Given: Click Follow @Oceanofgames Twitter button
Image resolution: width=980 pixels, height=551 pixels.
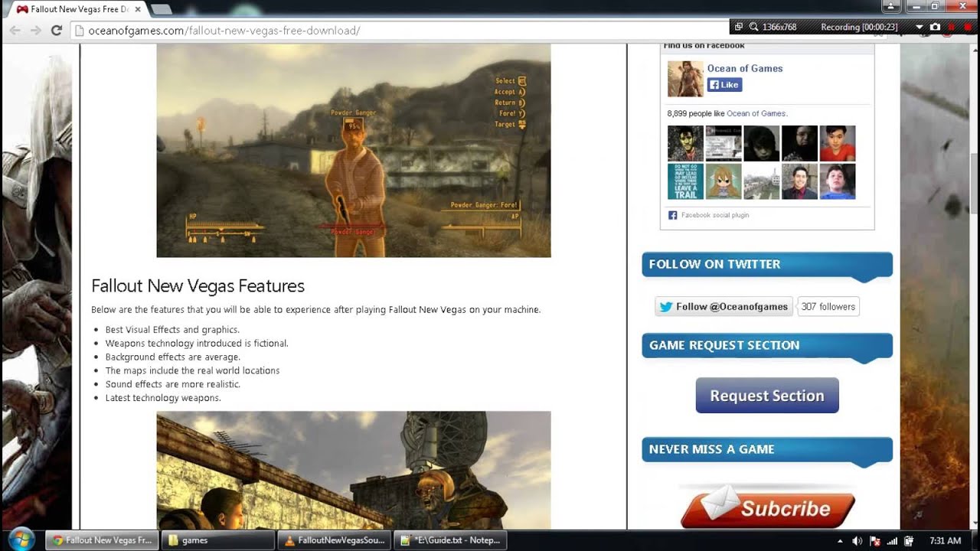Looking at the screenshot, I should 724,306.
